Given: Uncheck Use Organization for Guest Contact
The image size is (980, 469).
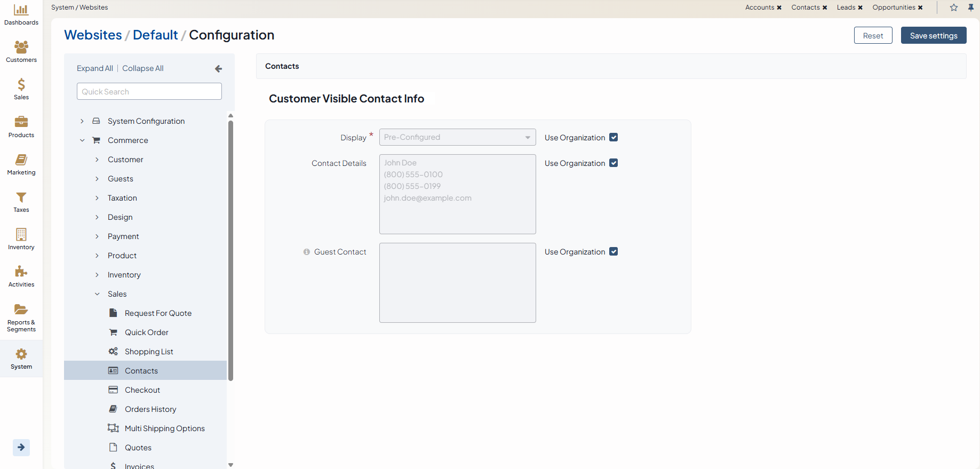Looking at the screenshot, I should [x=614, y=252].
